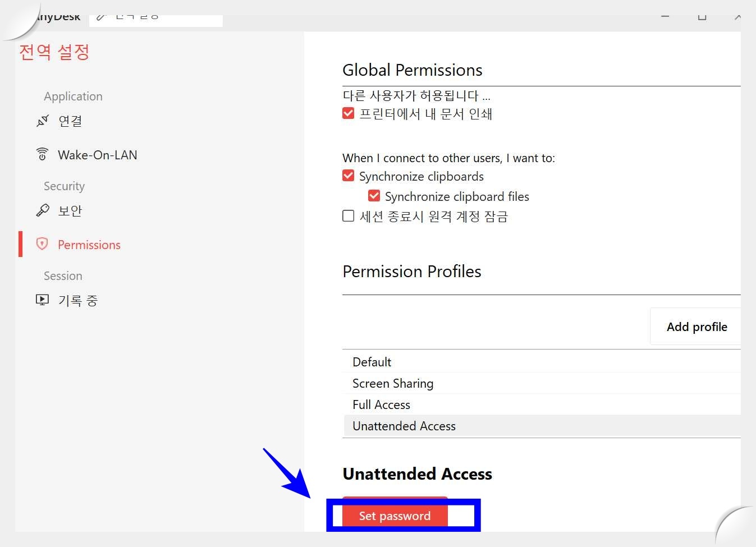The width and height of the screenshot is (756, 547).
Task: Select the Screen Sharing profile
Action: [542, 383]
